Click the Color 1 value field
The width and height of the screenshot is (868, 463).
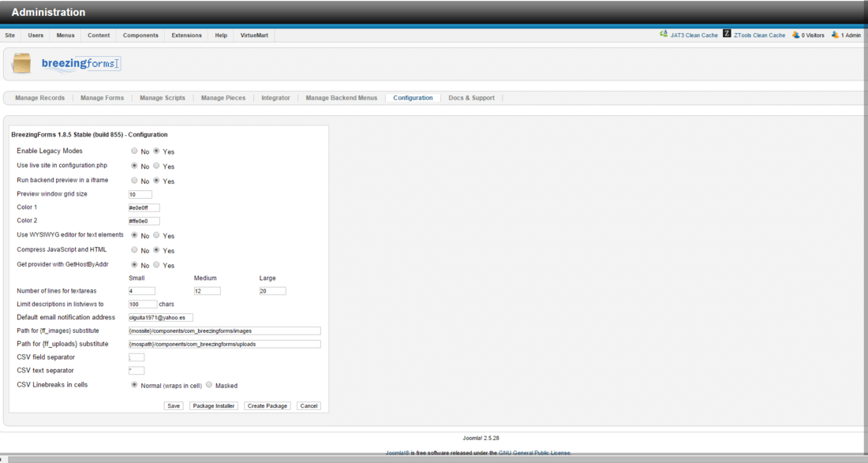click(x=144, y=208)
